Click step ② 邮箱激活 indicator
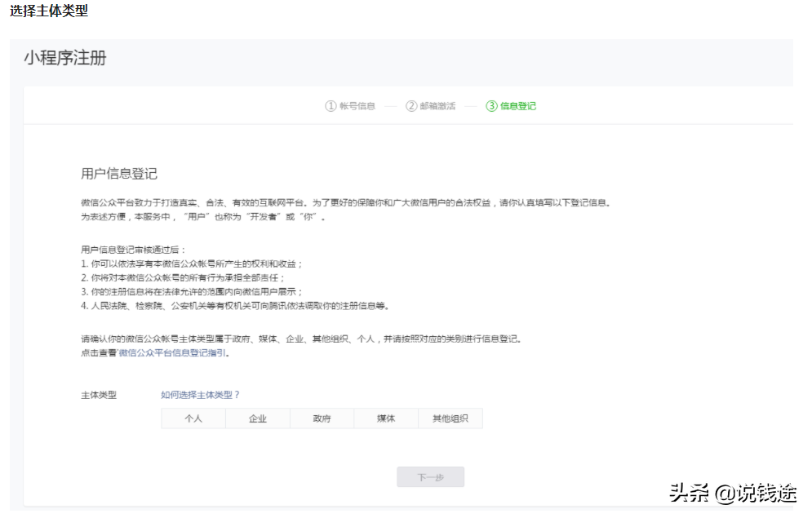The height and width of the screenshot is (518, 812). pos(431,105)
